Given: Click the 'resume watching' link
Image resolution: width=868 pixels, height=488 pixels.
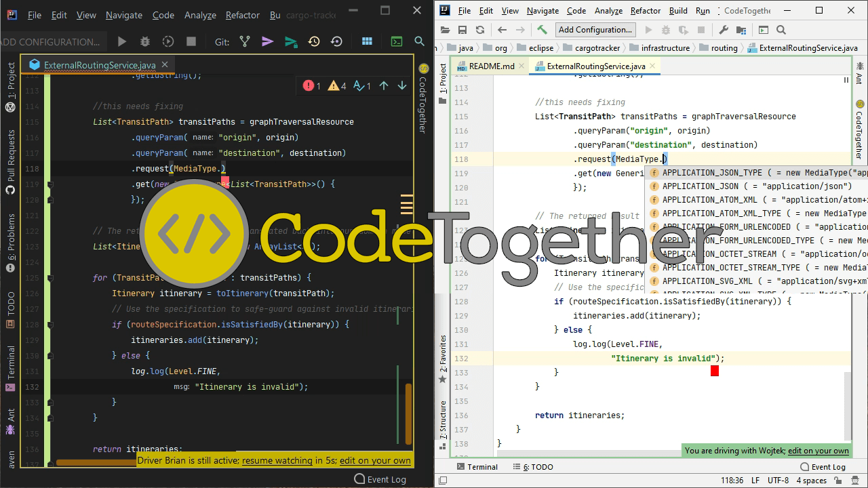Looking at the screenshot, I should coord(277,460).
